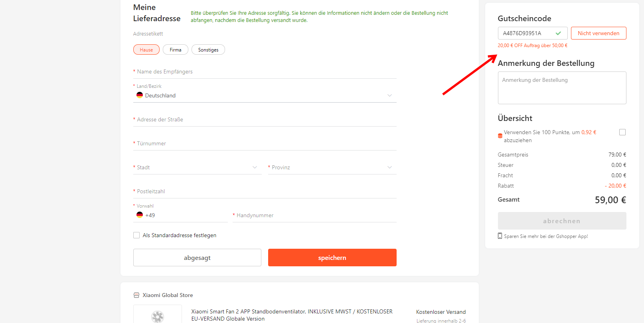This screenshot has height=323, width=644.
Task: Open the Provinz dropdown
Action: (332, 167)
